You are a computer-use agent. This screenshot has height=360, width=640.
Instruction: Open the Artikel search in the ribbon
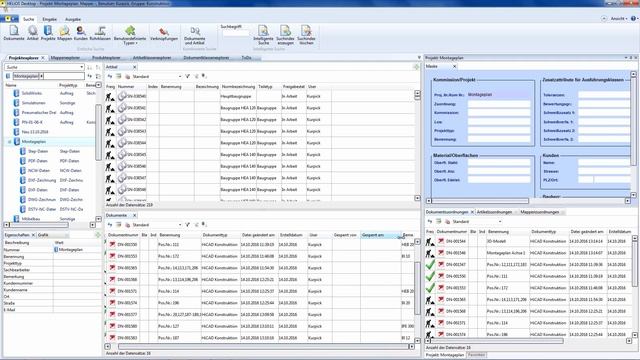(x=33, y=33)
